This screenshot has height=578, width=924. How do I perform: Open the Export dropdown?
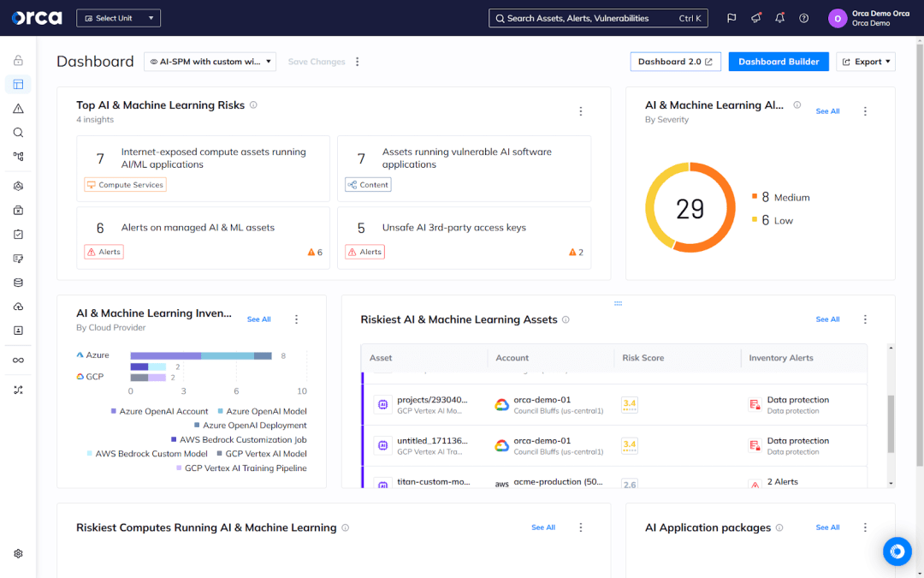click(866, 62)
